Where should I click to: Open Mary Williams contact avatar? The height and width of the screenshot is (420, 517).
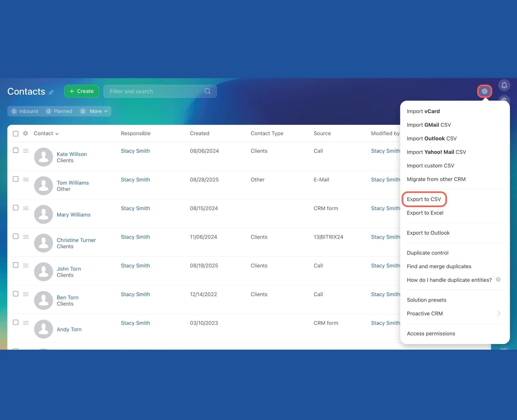pos(43,214)
